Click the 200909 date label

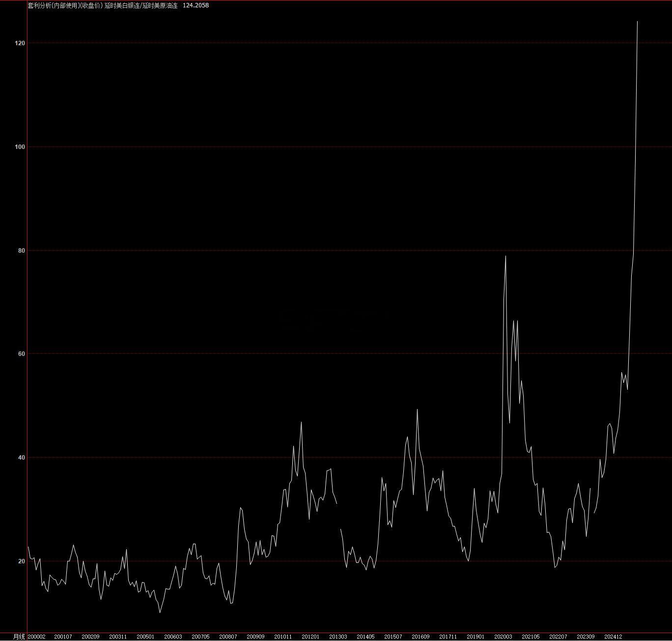255,637
